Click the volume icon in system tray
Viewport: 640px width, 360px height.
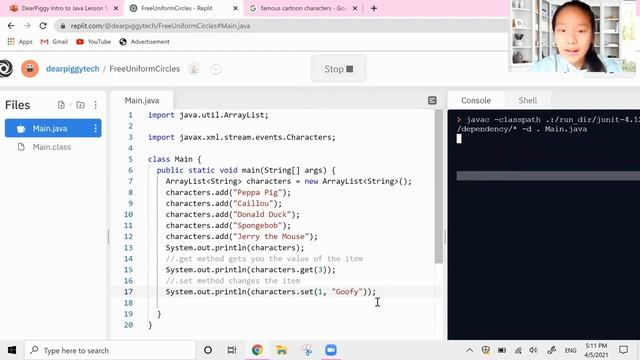pos(533,350)
